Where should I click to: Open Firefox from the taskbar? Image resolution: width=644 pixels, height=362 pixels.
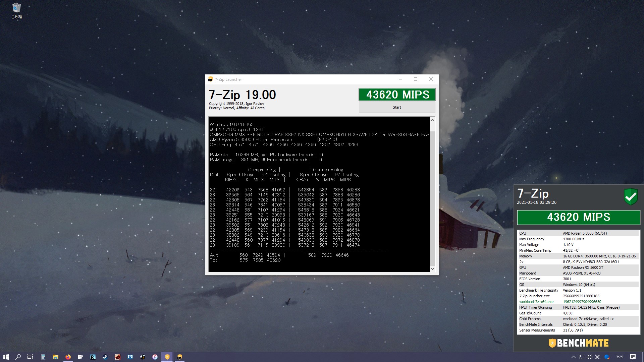(68, 357)
